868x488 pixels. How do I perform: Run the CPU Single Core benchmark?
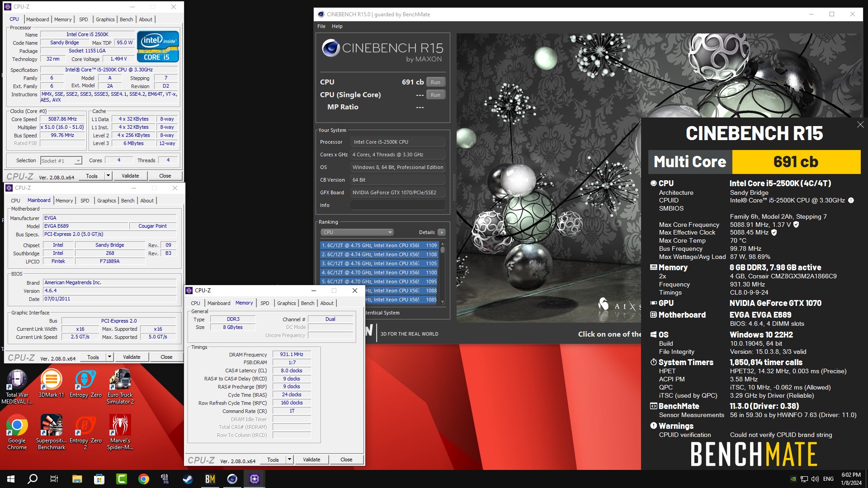click(435, 95)
